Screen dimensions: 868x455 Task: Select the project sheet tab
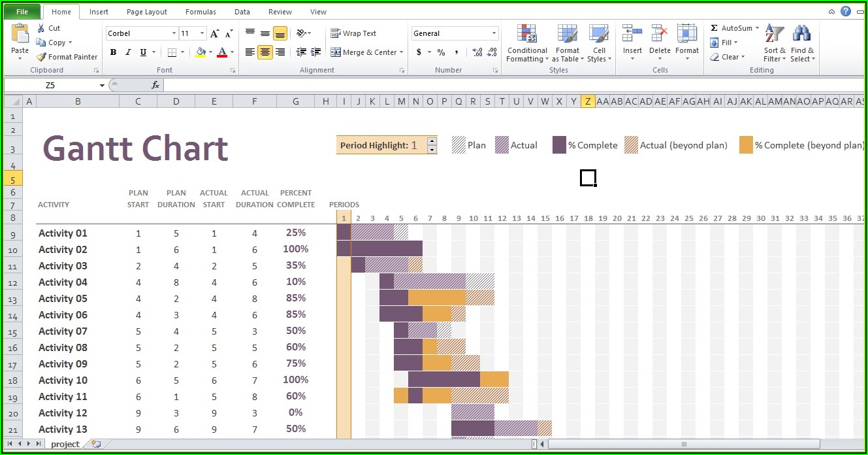(x=65, y=444)
